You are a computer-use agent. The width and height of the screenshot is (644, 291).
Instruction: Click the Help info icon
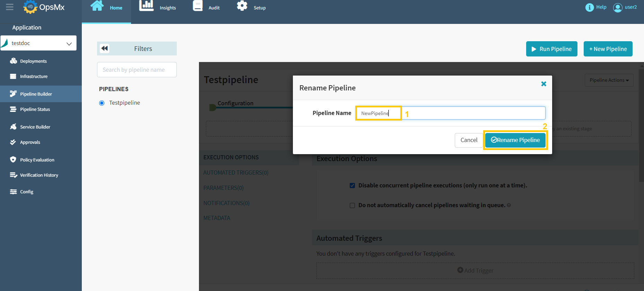[589, 7]
